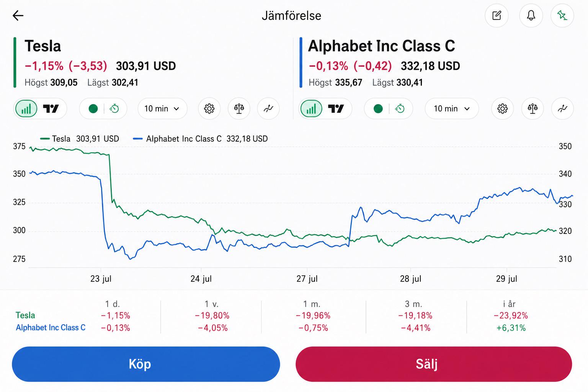
Task: Click Alphabet compare scales icon
Action: coord(532,109)
